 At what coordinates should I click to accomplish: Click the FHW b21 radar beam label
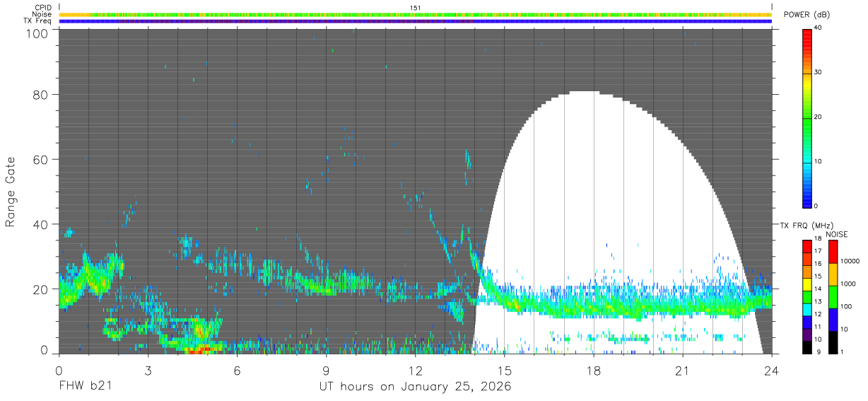pyautogui.click(x=86, y=387)
